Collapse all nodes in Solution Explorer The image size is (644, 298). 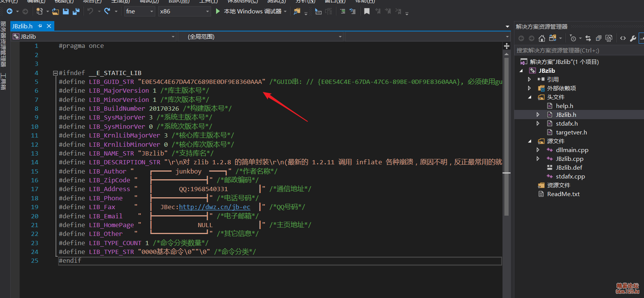[598, 38]
